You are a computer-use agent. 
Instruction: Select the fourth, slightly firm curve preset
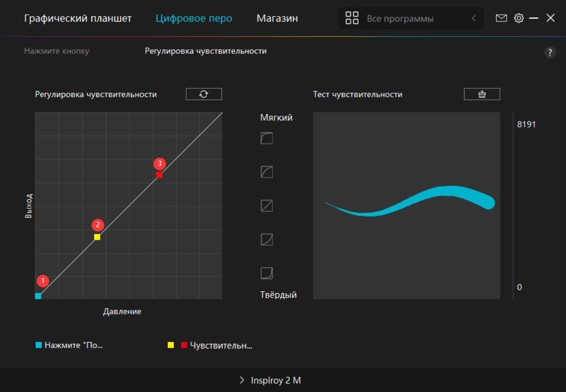pos(266,240)
